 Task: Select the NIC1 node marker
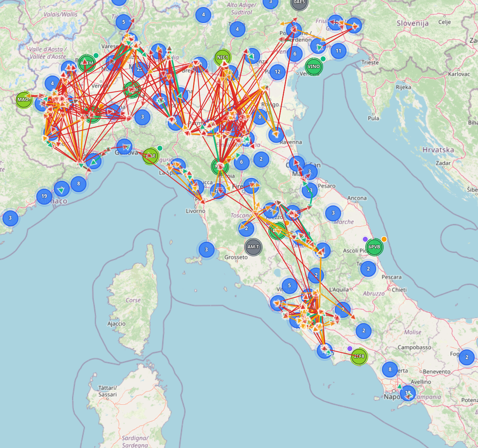pos(223,57)
